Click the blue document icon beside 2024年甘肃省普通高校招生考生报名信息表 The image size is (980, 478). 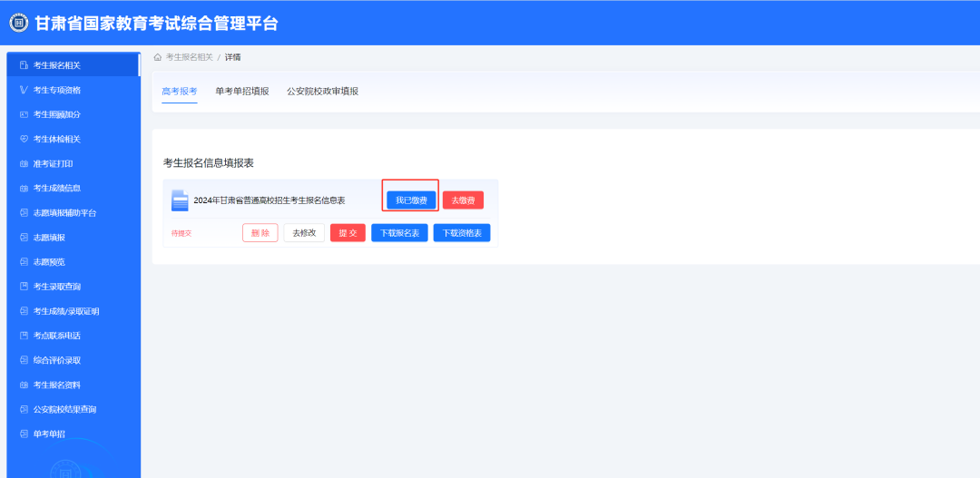pos(180,200)
